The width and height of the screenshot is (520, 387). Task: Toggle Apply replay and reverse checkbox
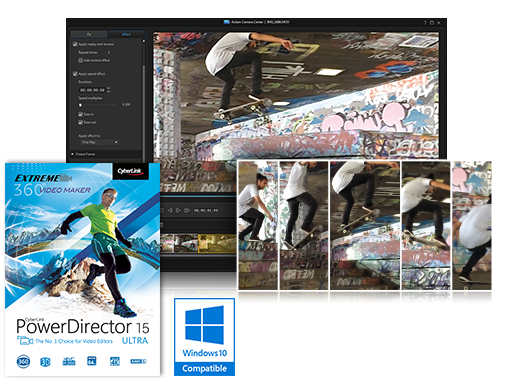pyautogui.click(x=75, y=44)
